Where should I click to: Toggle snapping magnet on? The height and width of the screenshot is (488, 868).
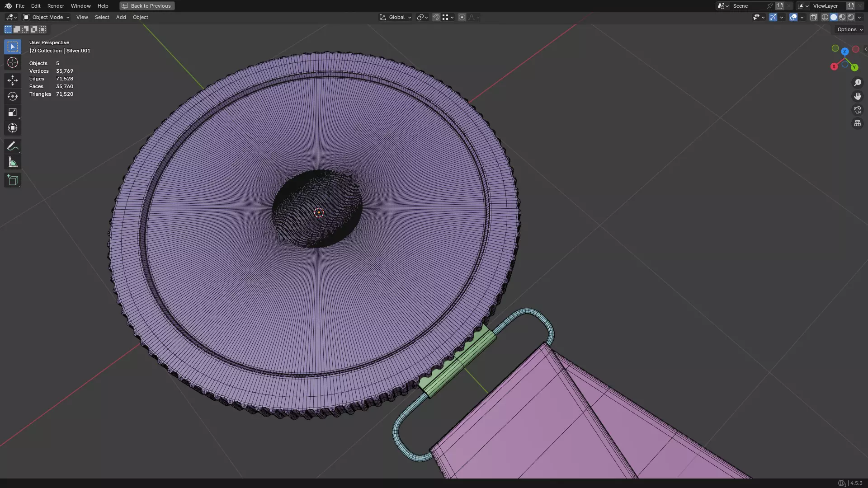[x=436, y=17]
